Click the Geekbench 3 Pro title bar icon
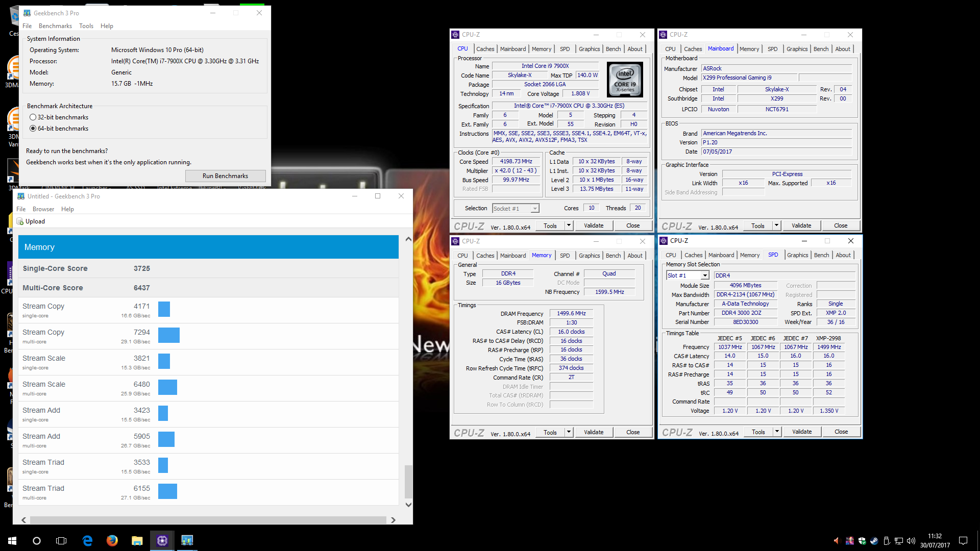Image resolution: width=980 pixels, height=551 pixels. [x=27, y=13]
